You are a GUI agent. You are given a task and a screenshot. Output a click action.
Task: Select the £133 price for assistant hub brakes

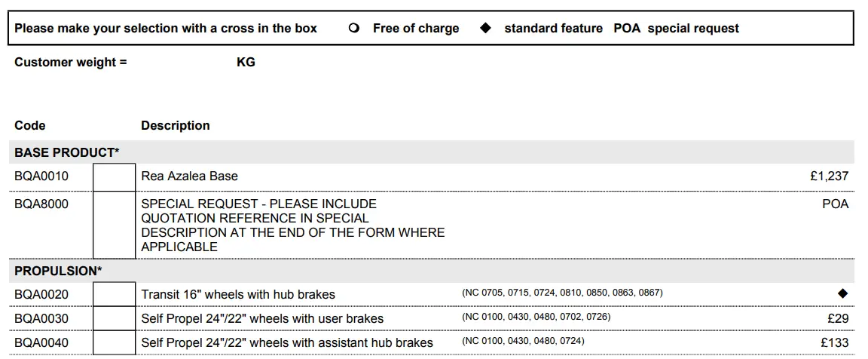coord(833,342)
